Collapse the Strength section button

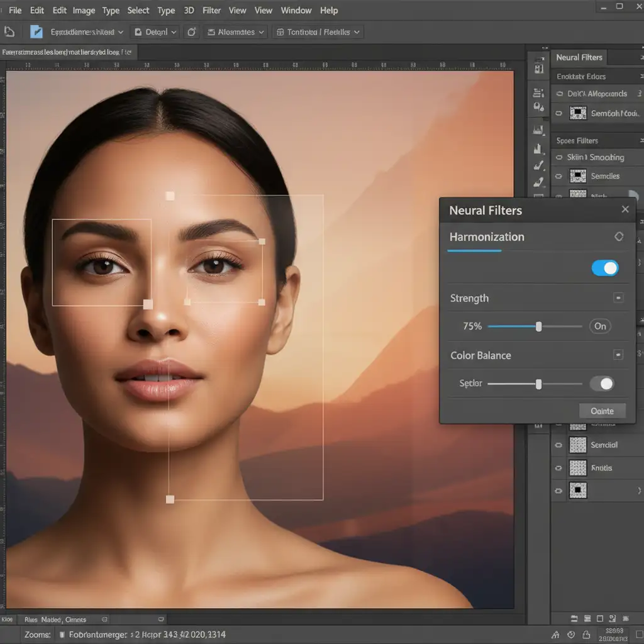pyautogui.click(x=618, y=298)
